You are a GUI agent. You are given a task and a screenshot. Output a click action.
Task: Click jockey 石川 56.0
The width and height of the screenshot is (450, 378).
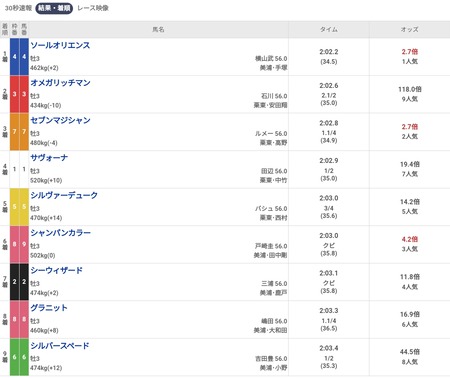[274, 96]
